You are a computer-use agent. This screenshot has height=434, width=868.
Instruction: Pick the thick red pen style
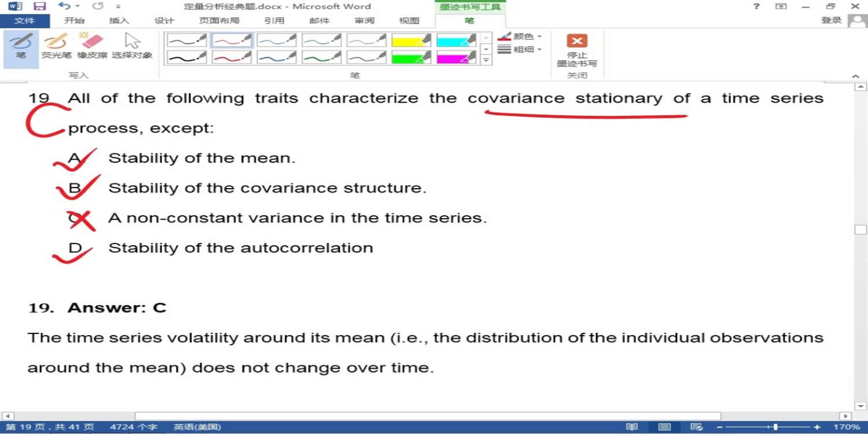[232, 57]
